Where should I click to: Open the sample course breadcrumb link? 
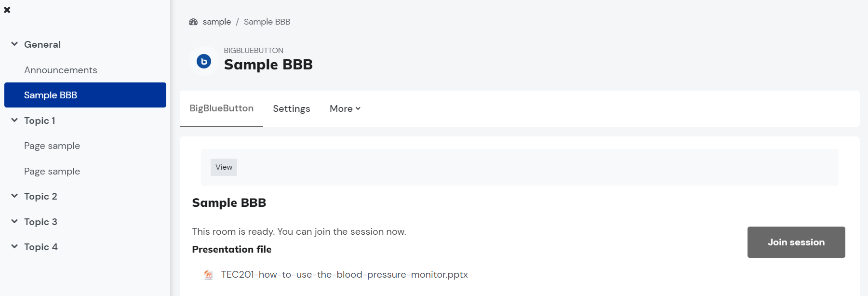click(217, 22)
